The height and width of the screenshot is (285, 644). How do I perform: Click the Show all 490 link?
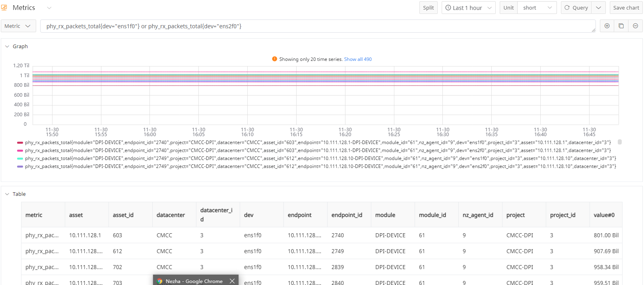[x=358, y=59]
